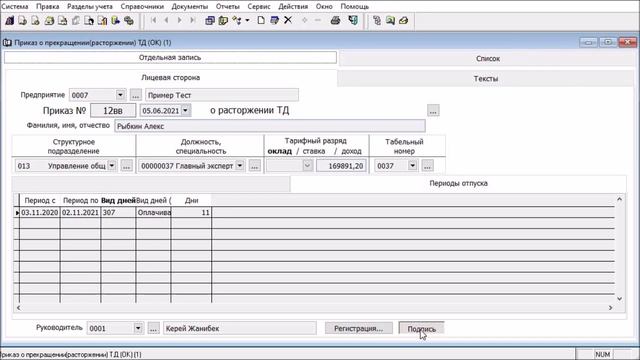640x360 pixels.
Task: Expand the Структурное подразделение dropdown
Action: pos(112,166)
